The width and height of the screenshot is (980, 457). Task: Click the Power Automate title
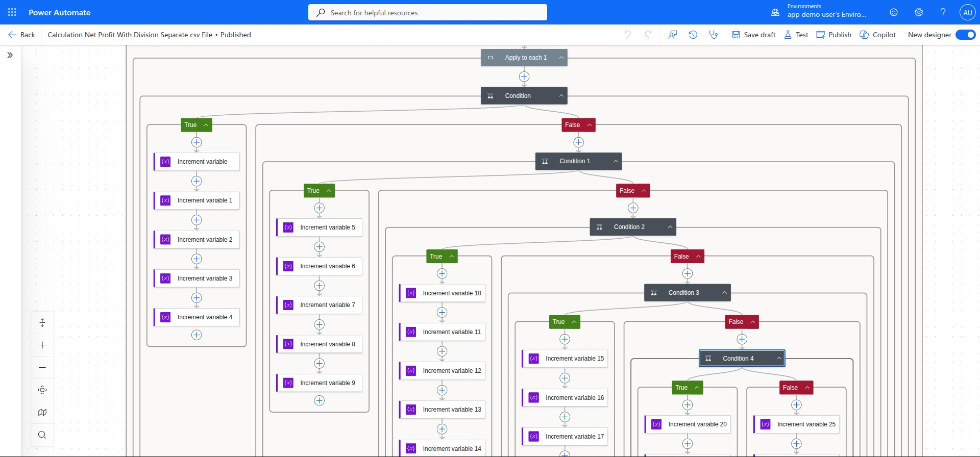click(x=59, y=12)
